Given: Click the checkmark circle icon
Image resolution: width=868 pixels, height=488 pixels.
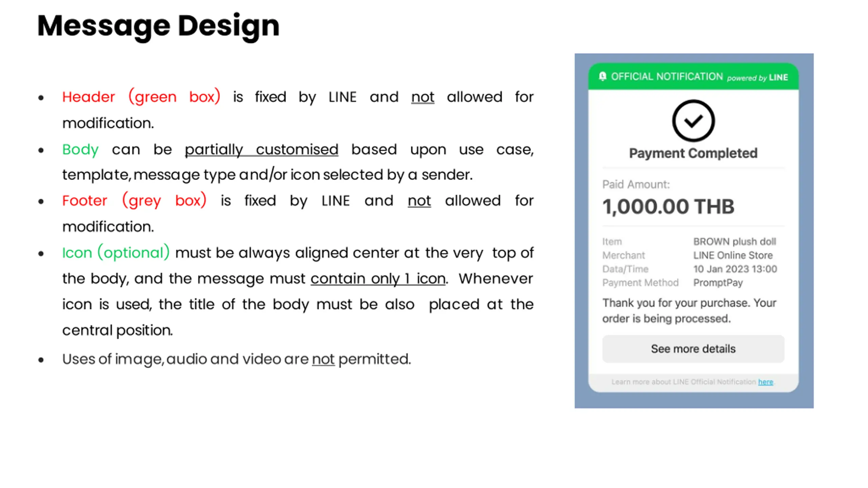Looking at the screenshot, I should [x=693, y=121].
